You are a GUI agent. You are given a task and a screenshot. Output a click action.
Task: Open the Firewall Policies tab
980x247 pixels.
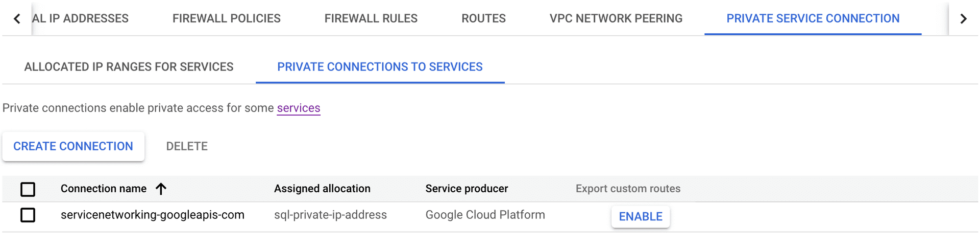point(226,18)
